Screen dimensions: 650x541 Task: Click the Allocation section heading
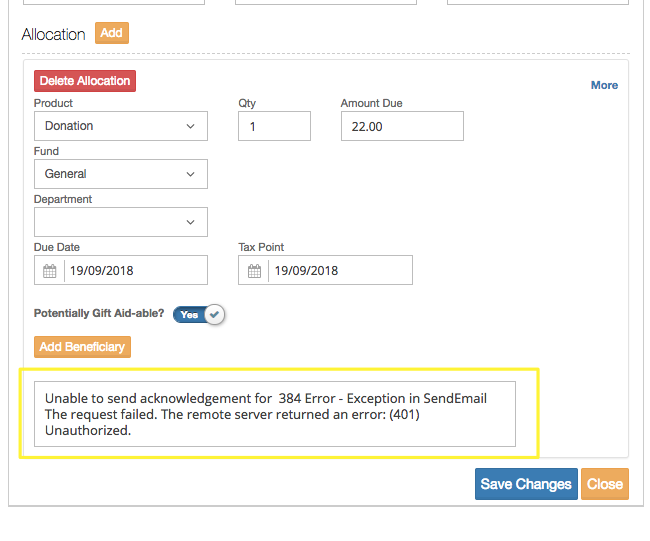click(53, 34)
